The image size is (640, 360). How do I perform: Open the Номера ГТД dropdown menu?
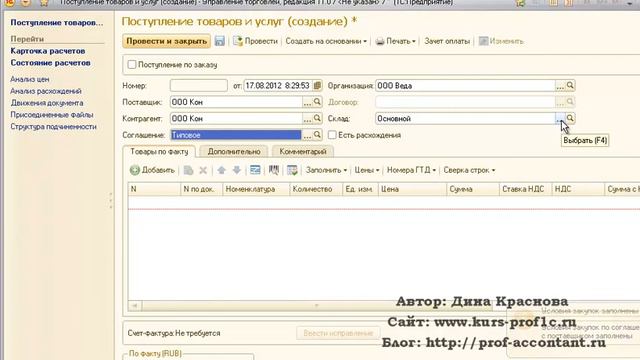(411, 170)
